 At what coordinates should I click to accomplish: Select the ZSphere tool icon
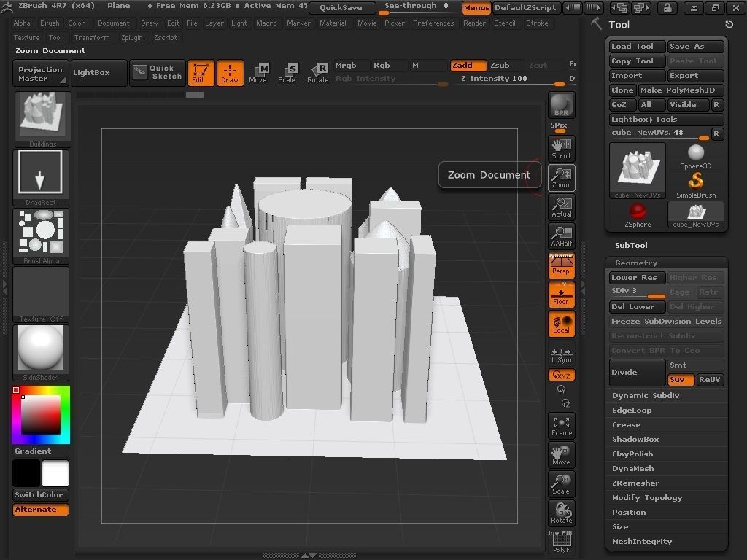click(x=638, y=215)
